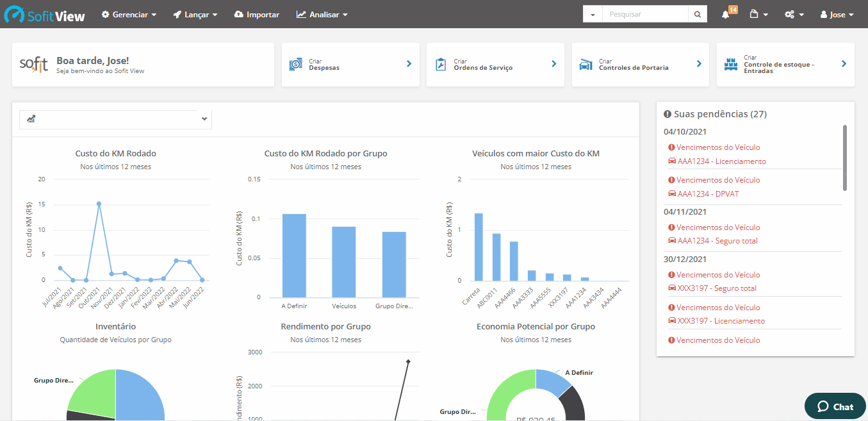Open the shopping bag dropdown in header
The width and height of the screenshot is (868, 421).
[758, 14]
